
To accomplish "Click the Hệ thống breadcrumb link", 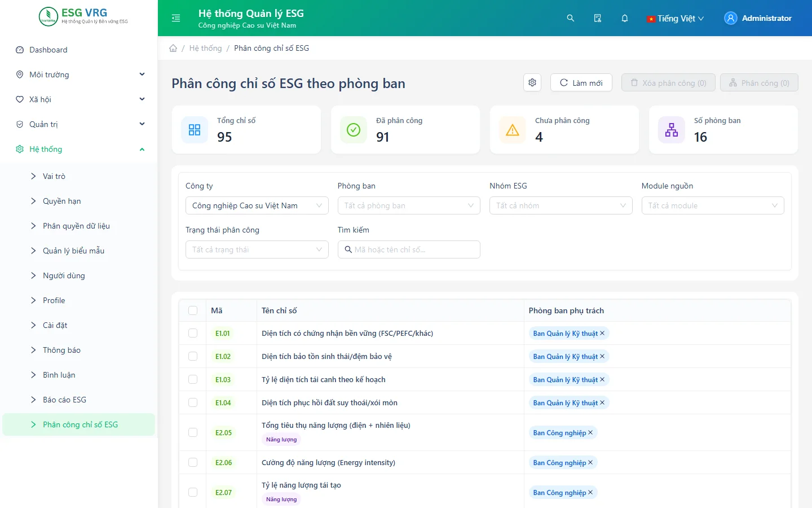I will point(205,48).
